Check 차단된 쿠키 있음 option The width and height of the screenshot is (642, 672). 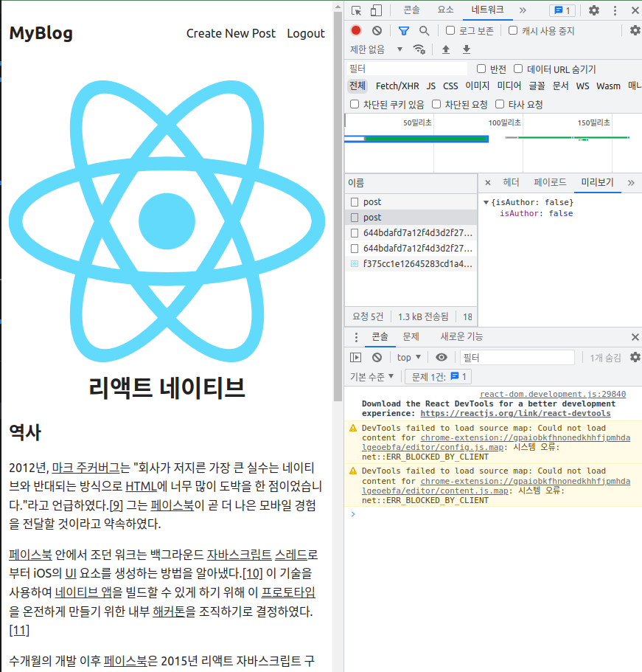[x=355, y=104]
